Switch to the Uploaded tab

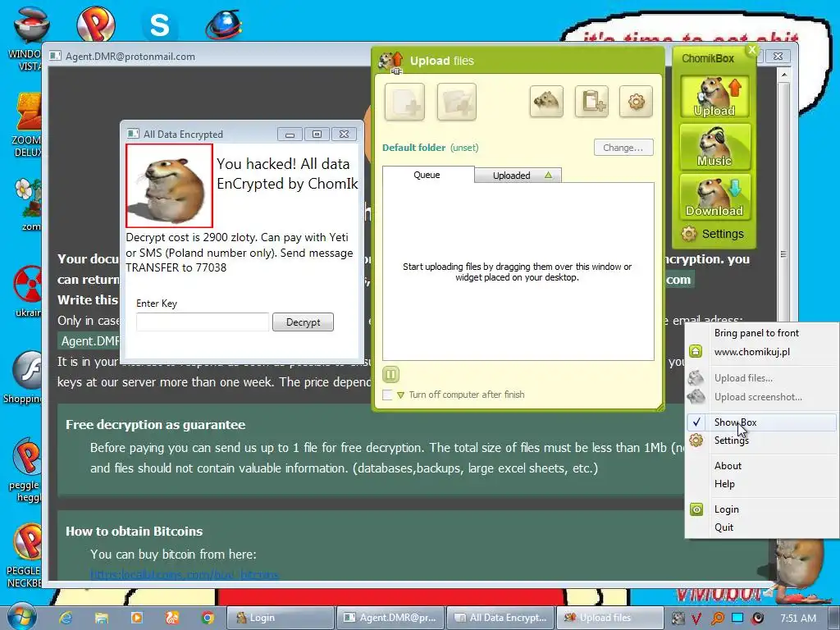click(x=512, y=176)
